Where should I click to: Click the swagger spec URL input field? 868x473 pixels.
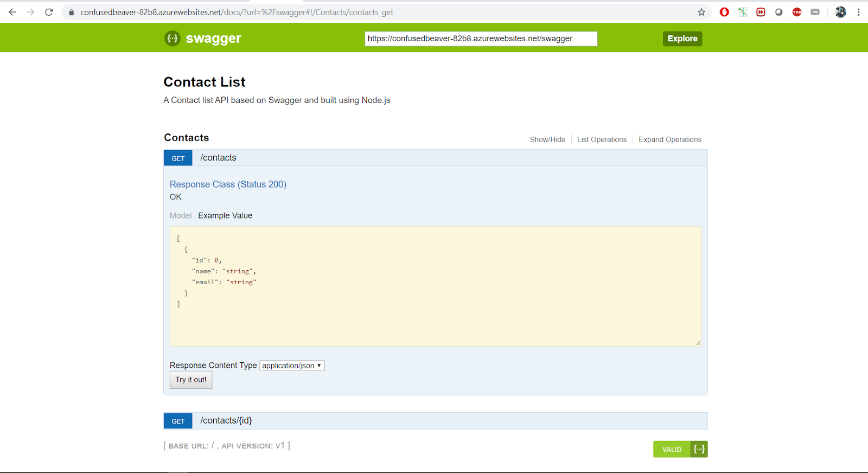(x=481, y=39)
